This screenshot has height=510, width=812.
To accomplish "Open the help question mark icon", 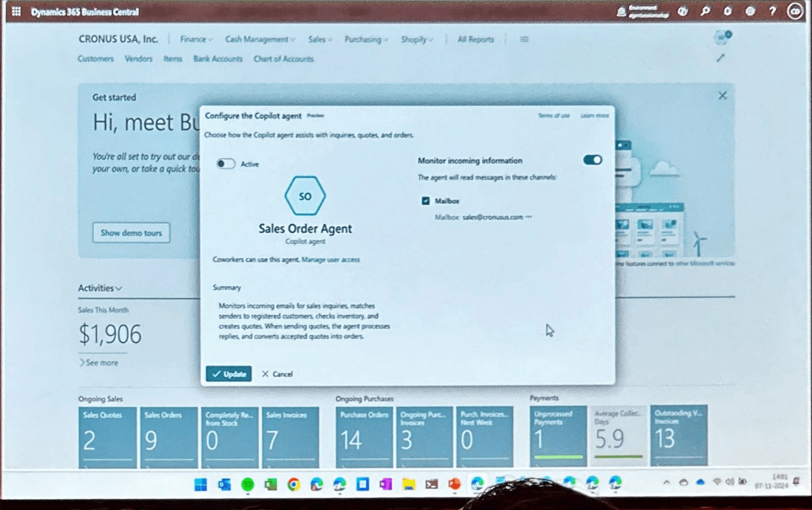I will tap(772, 11).
